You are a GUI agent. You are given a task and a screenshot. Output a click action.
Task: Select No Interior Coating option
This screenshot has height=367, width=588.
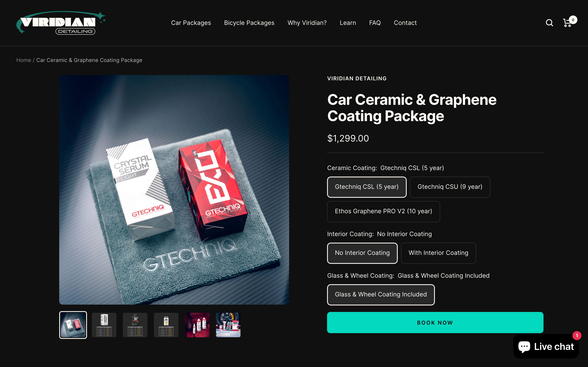pyautogui.click(x=362, y=253)
